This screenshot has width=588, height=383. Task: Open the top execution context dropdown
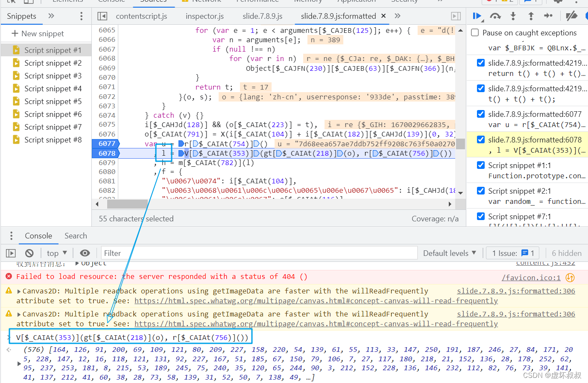coord(57,253)
